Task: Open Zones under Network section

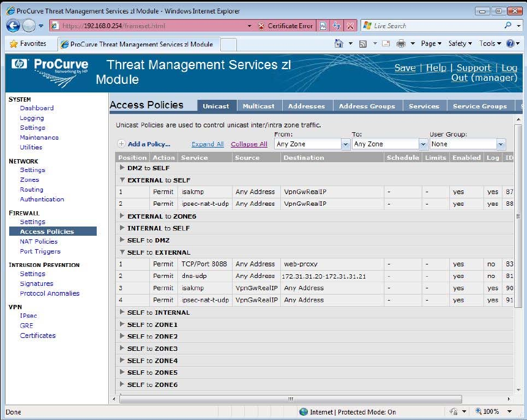Action: (29, 179)
